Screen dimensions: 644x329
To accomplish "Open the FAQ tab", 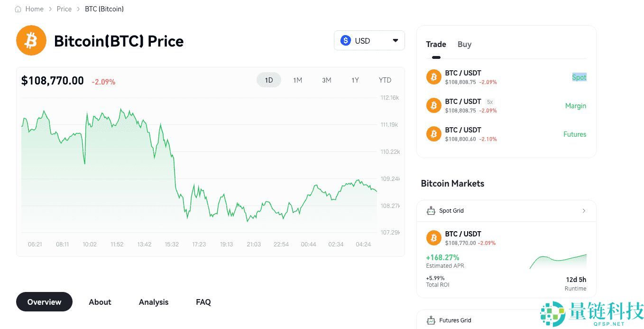I will [203, 302].
